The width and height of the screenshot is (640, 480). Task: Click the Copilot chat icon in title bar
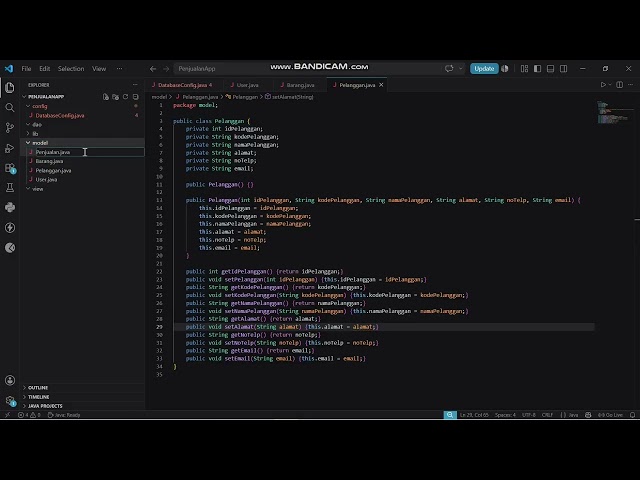tap(449, 69)
